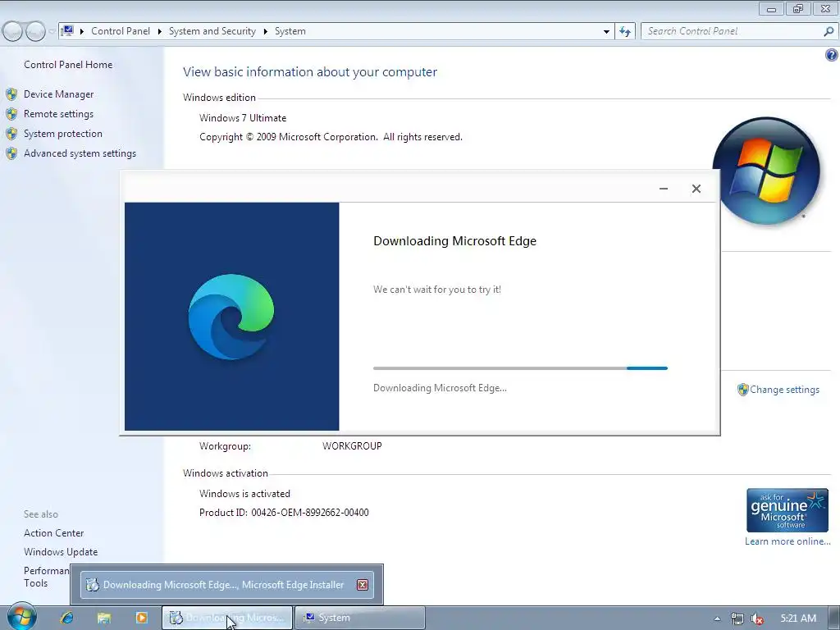Click the Back navigation button

click(13, 32)
